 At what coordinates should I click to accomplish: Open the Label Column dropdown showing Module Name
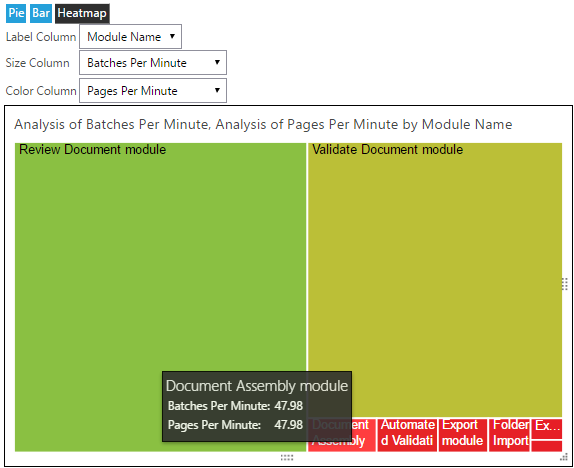click(130, 37)
